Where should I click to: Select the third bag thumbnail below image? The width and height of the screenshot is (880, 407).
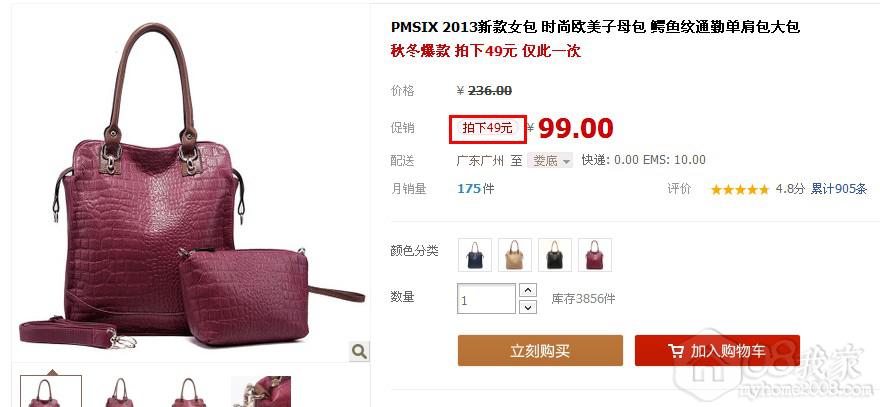click(x=190, y=391)
